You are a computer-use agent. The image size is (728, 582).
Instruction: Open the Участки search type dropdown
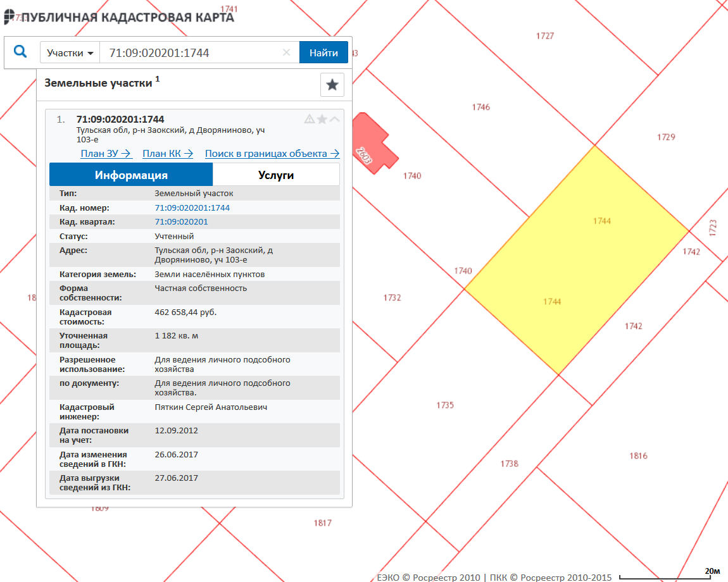70,53
